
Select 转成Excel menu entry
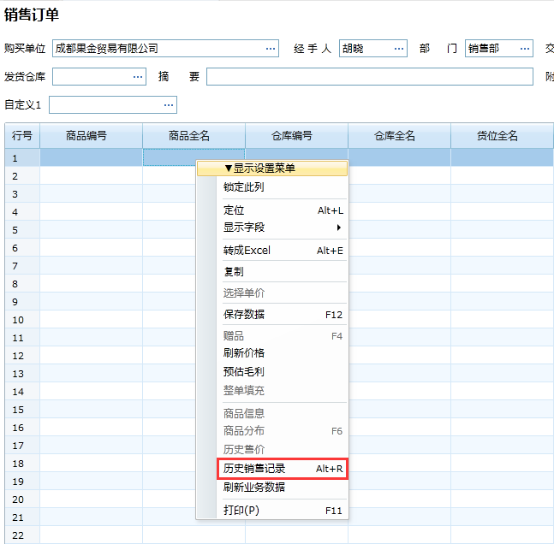[x=283, y=250]
